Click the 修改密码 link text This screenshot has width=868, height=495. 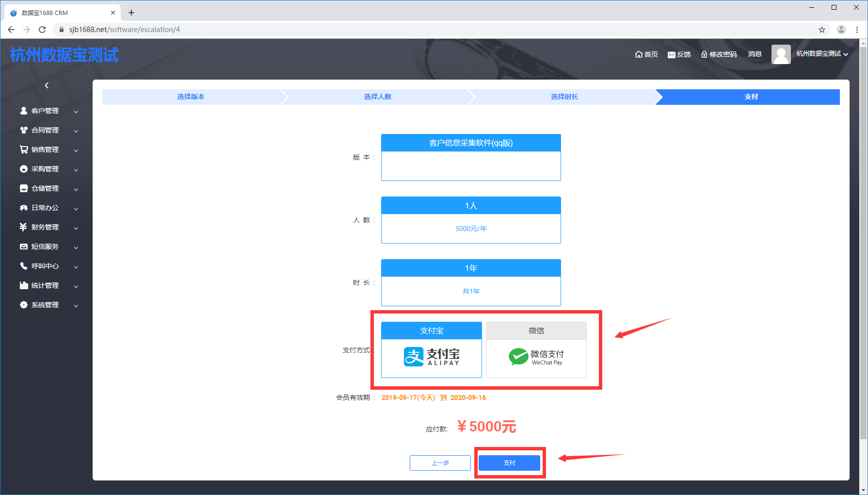pos(723,54)
